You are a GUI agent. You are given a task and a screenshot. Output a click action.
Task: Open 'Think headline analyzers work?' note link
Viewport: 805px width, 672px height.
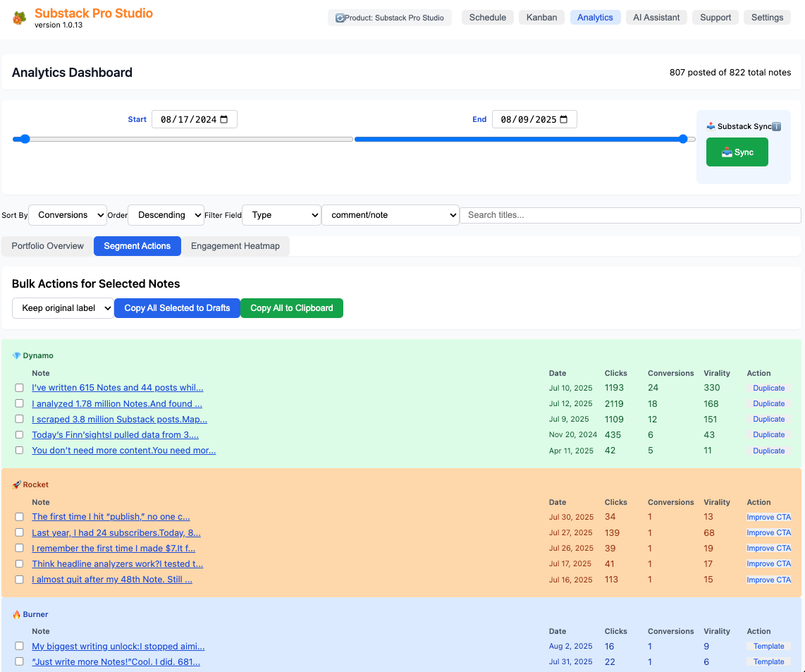coord(118,563)
